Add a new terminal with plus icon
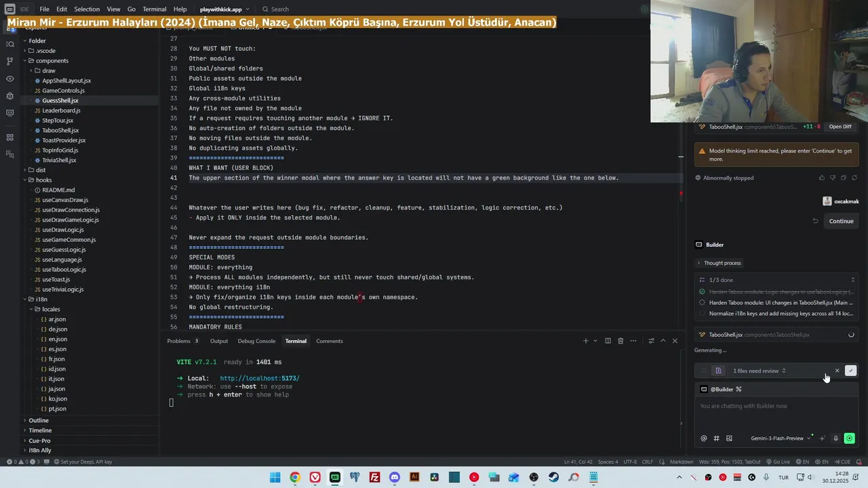Image resolution: width=868 pixels, height=488 pixels. tap(586, 341)
